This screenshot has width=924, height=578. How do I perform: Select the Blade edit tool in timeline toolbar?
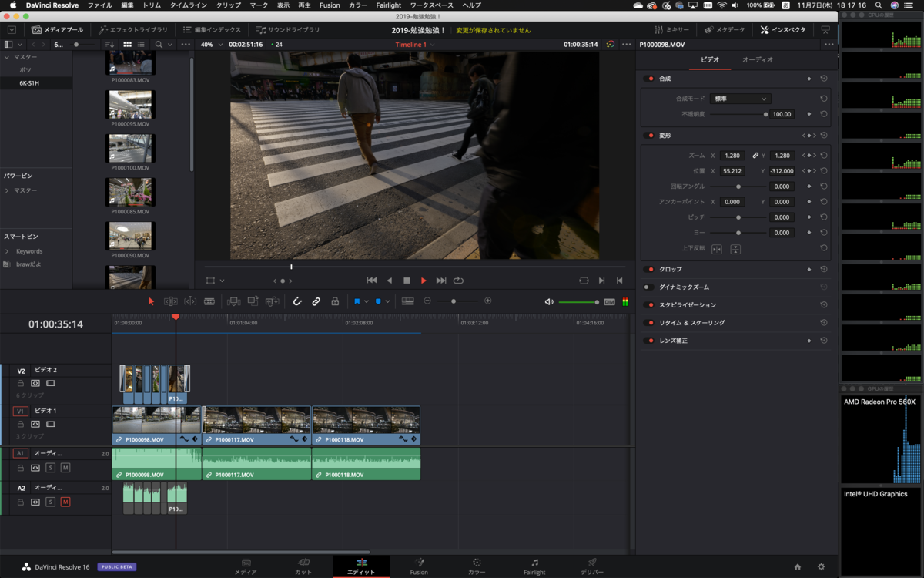pos(209,301)
